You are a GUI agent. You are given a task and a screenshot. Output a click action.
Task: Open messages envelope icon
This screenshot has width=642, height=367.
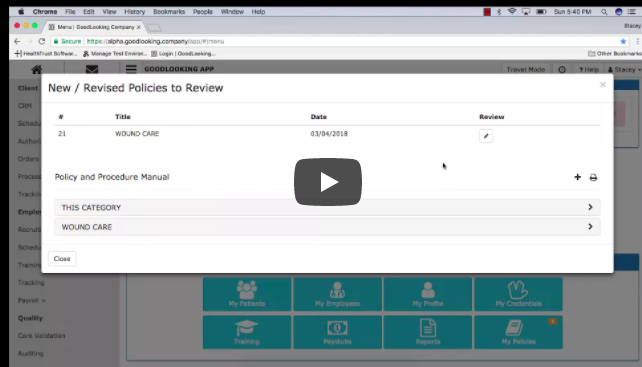pyautogui.click(x=92, y=70)
